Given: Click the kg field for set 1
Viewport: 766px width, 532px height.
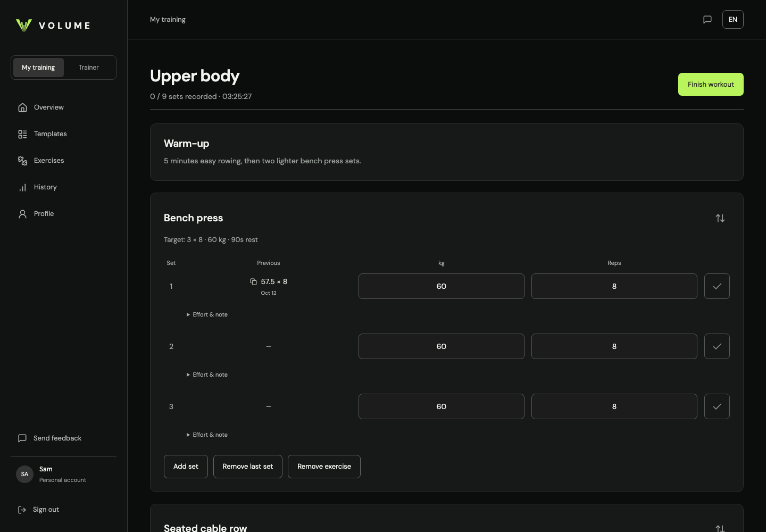Looking at the screenshot, I should pos(442,286).
